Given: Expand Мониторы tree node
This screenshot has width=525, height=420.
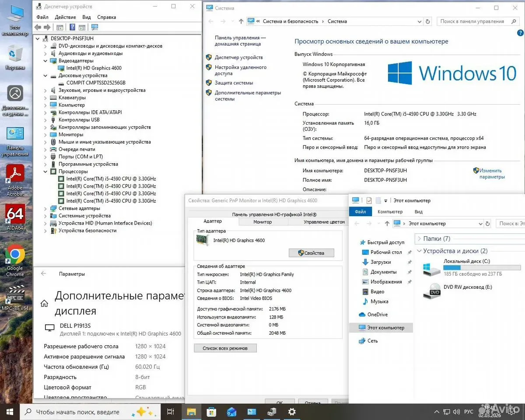Looking at the screenshot, I should click(x=45, y=134).
